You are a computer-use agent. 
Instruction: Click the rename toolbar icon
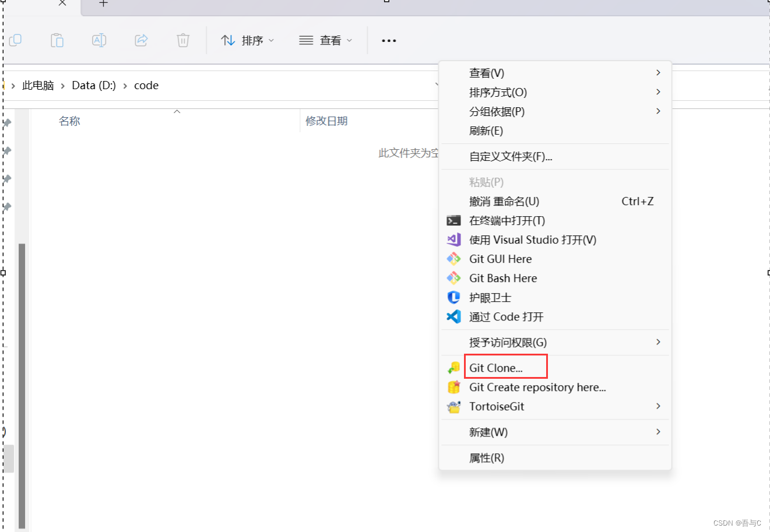click(99, 40)
